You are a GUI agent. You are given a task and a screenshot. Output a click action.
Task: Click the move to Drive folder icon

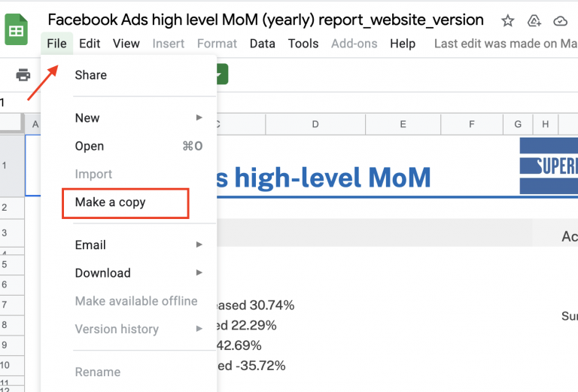point(534,21)
